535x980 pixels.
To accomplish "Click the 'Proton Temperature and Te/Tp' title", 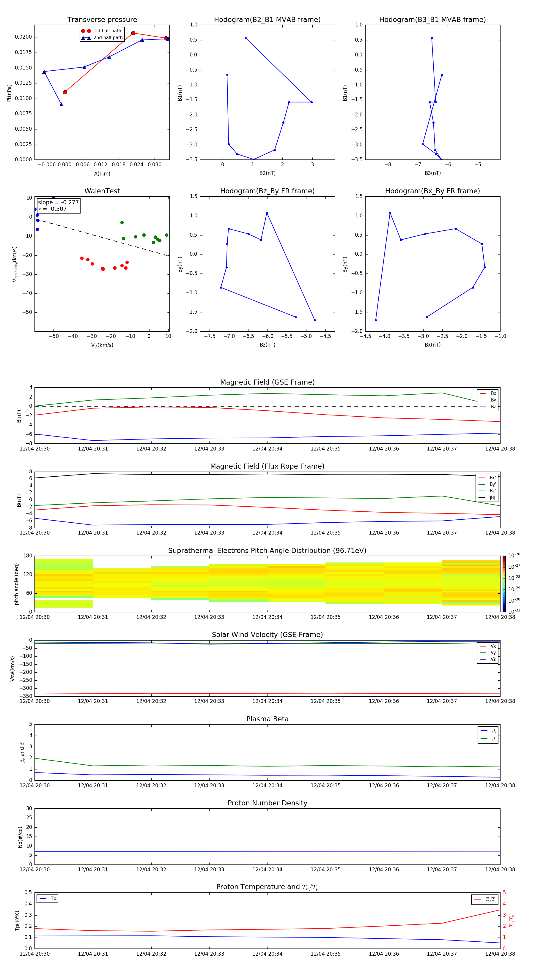I will [x=267, y=887].
